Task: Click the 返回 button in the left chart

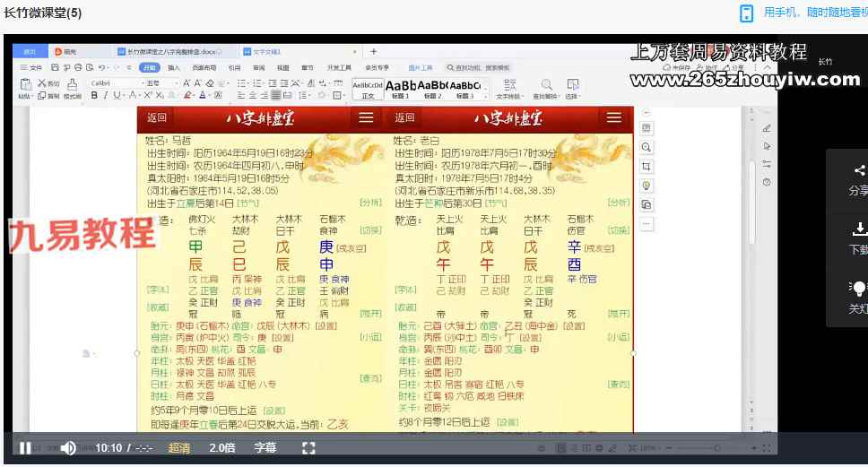Action: pos(157,117)
